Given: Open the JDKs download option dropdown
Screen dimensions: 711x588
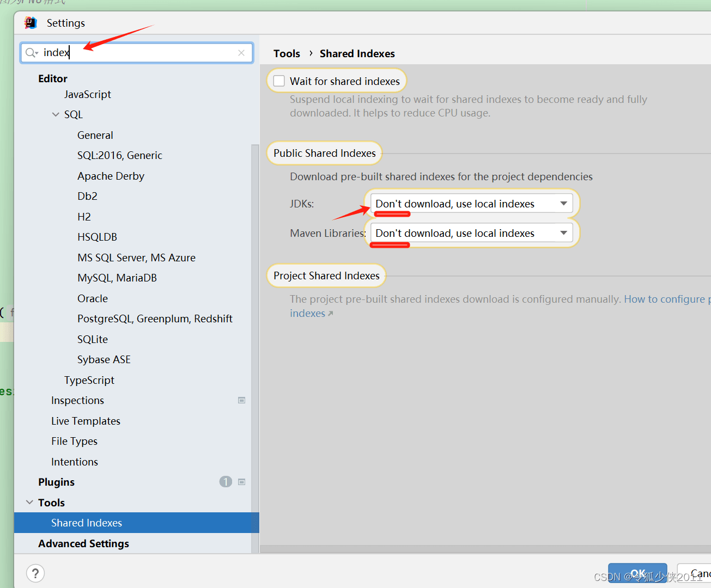Looking at the screenshot, I should point(472,204).
